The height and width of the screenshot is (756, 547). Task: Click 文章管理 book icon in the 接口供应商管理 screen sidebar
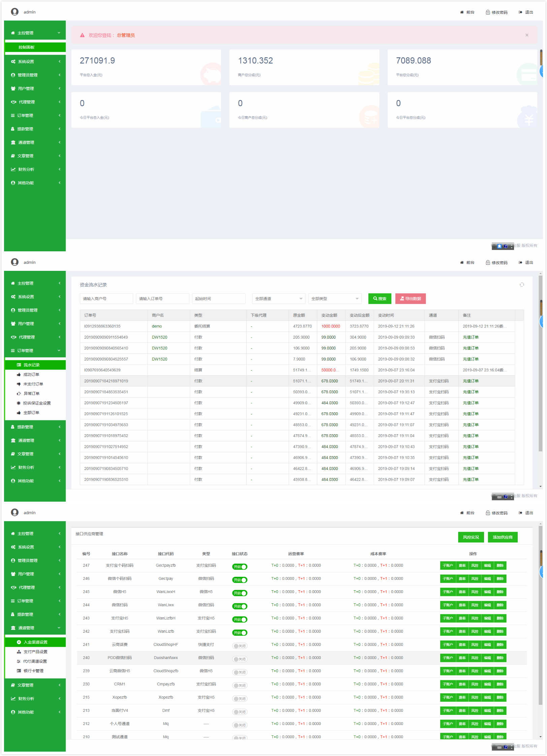13,685
